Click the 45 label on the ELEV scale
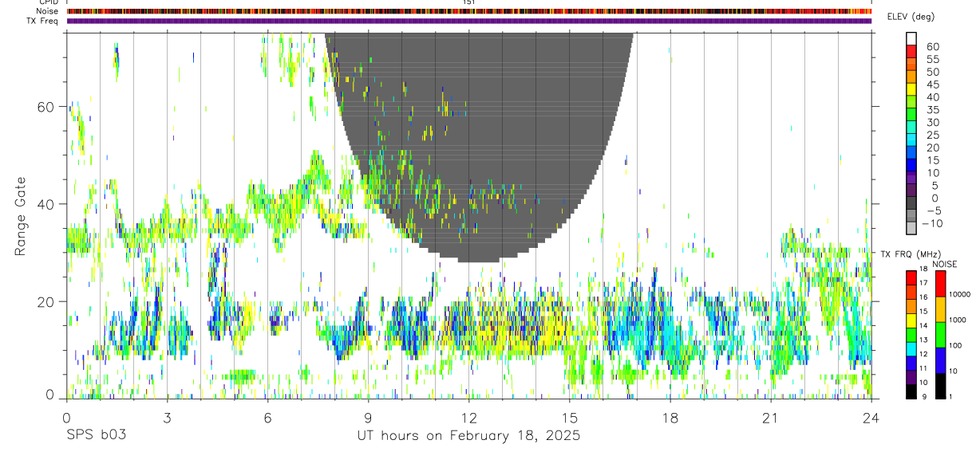 (x=932, y=85)
